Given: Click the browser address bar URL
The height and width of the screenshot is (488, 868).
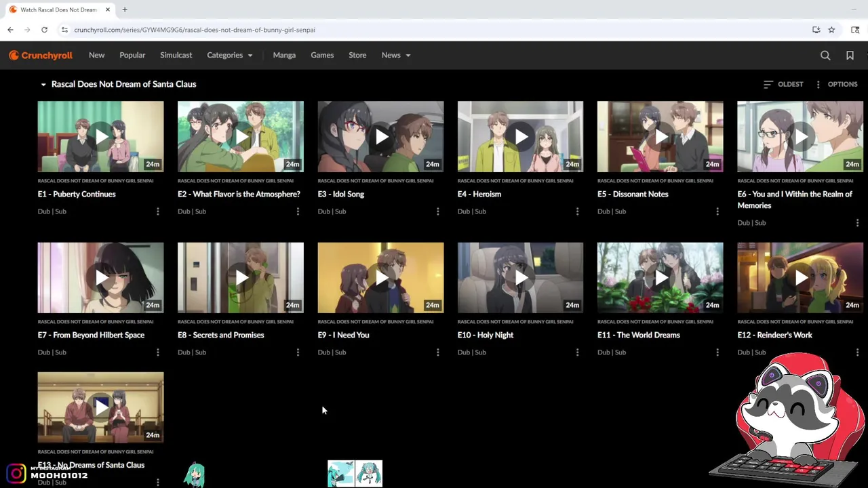Looking at the screenshot, I should click(x=195, y=30).
